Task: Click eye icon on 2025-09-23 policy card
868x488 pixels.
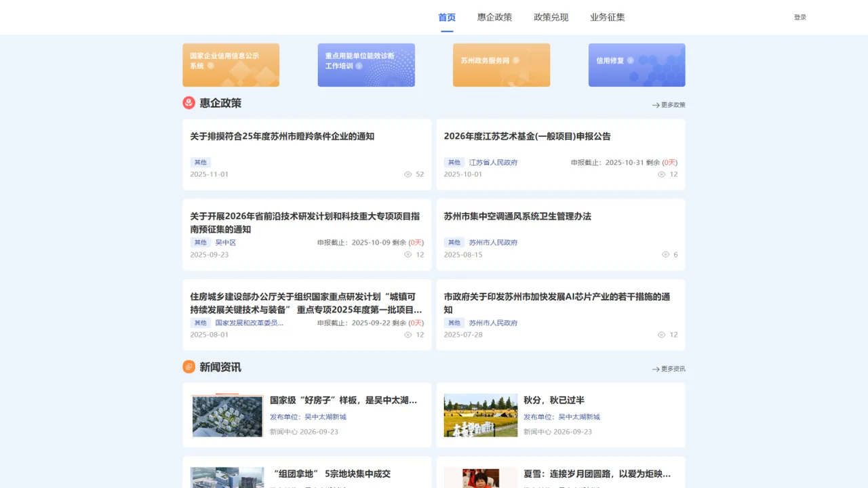Action: (x=408, y=255)
